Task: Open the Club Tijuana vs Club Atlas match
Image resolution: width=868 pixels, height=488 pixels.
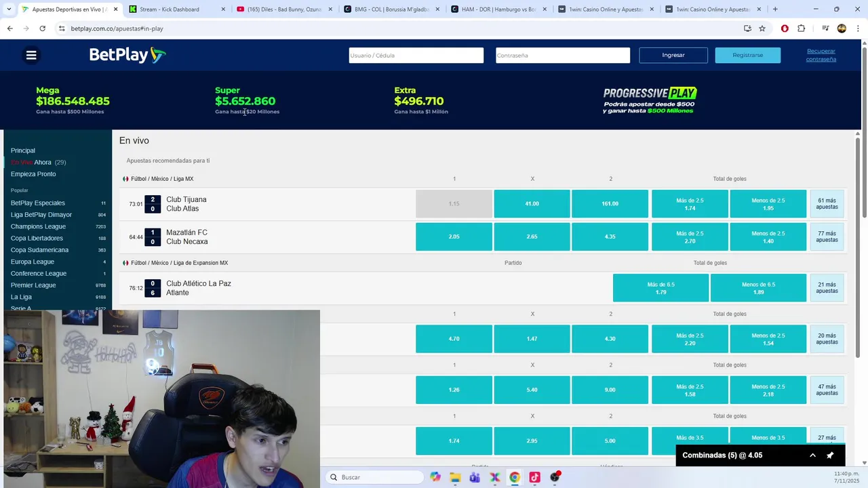Action: 186,204
